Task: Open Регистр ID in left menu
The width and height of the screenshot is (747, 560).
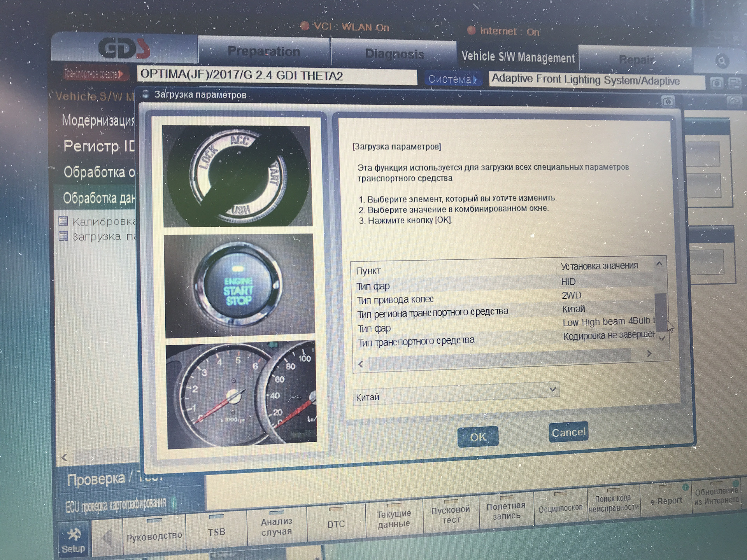Action: (99, 146)
